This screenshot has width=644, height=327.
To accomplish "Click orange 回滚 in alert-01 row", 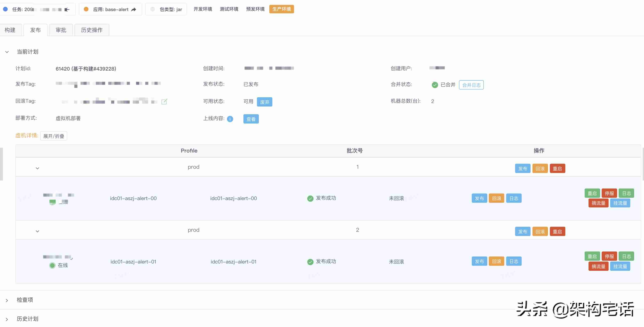I will [x=497, y=261].
